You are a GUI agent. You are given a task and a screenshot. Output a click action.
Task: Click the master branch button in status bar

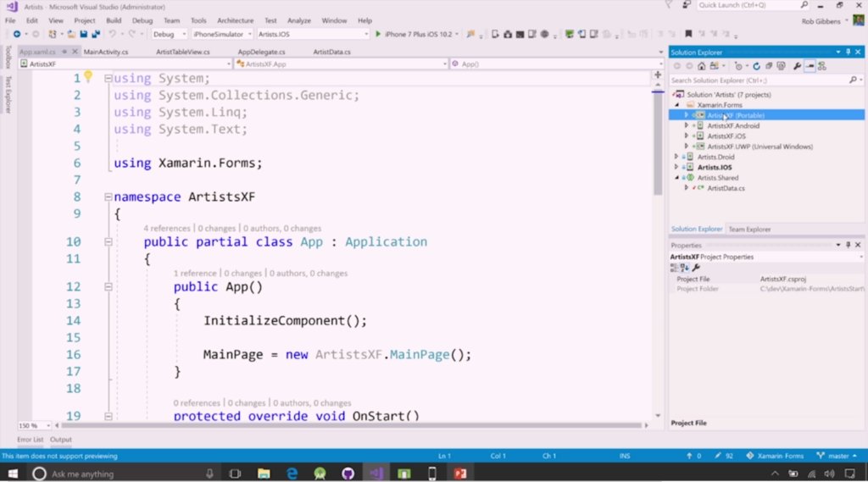click(837, 456)
